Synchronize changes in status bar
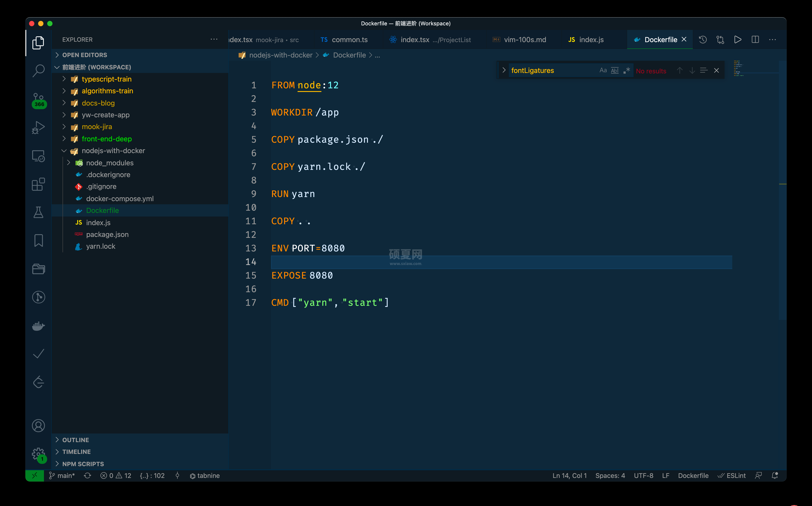812x506 pixels. (87, 476)
